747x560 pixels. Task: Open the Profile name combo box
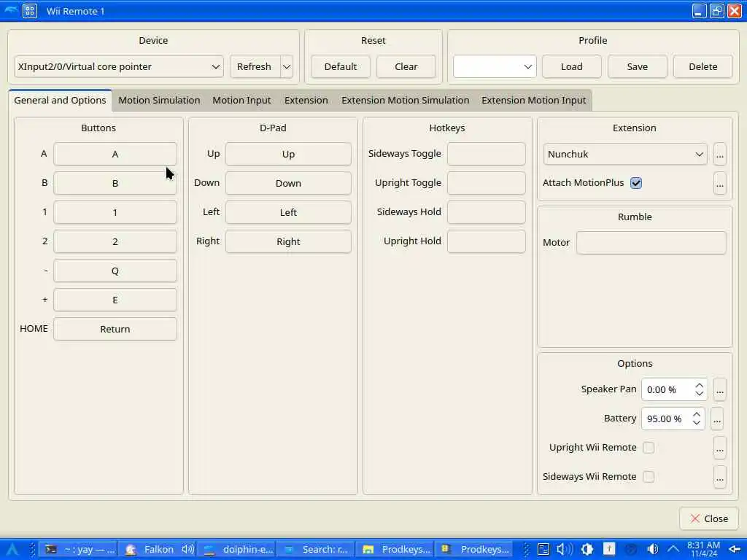[x=495, y=66]
